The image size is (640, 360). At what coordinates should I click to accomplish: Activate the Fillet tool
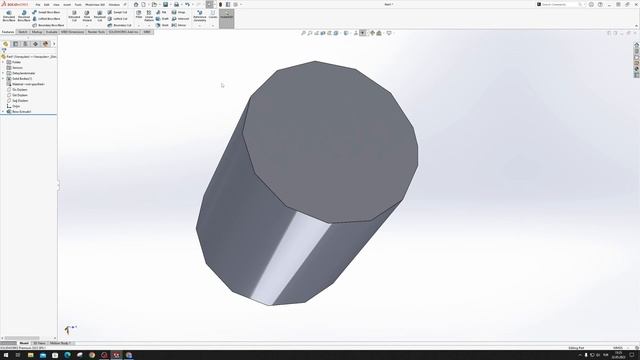(x=139, y=14)
